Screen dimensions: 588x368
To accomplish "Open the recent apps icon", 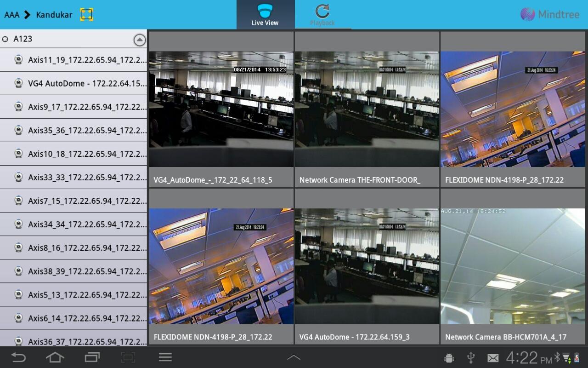I will tap(92, 357).
